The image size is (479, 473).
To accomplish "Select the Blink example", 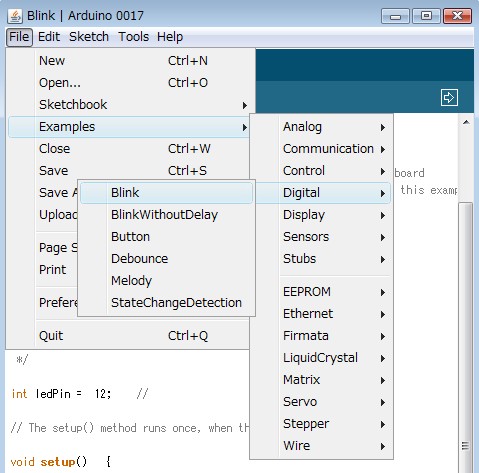I will point(166,193).
